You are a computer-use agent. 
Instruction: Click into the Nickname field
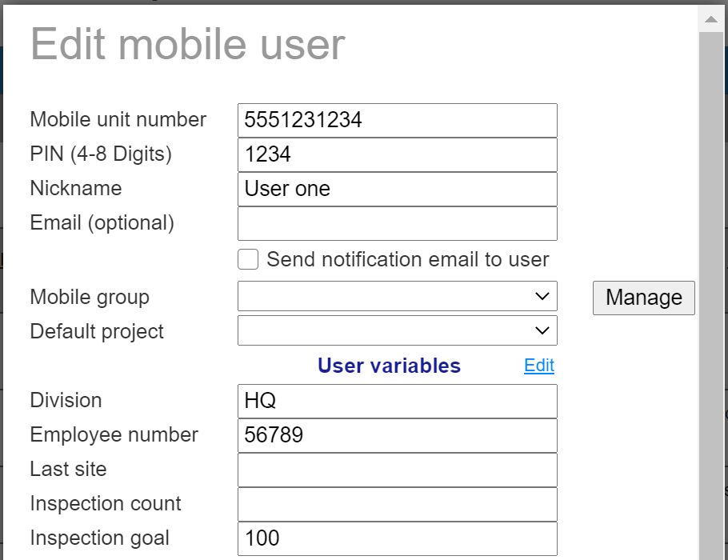click(398, 189)
